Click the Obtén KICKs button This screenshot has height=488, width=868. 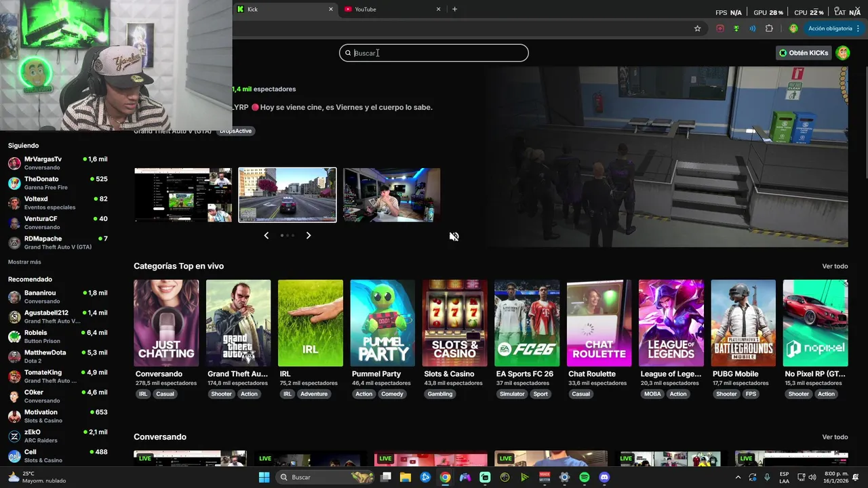(x=804, y=53)
